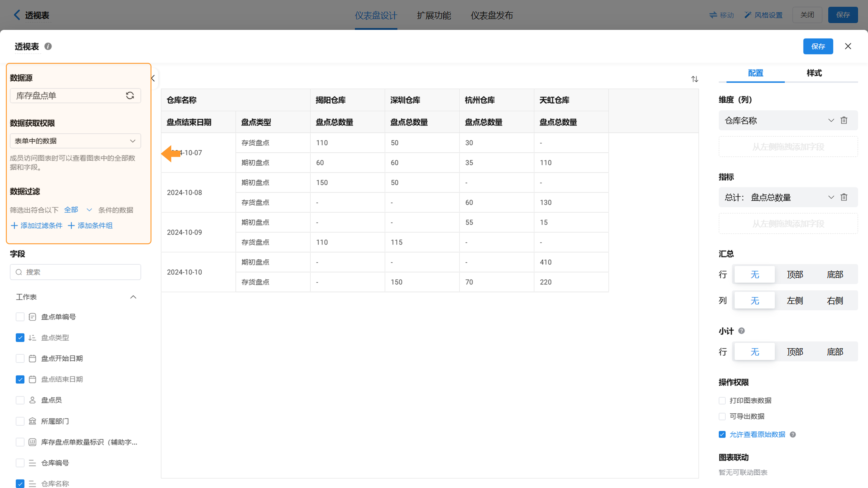
Task: Delete the 盘点总数量 indicator
Action: [x=844, y=197]
